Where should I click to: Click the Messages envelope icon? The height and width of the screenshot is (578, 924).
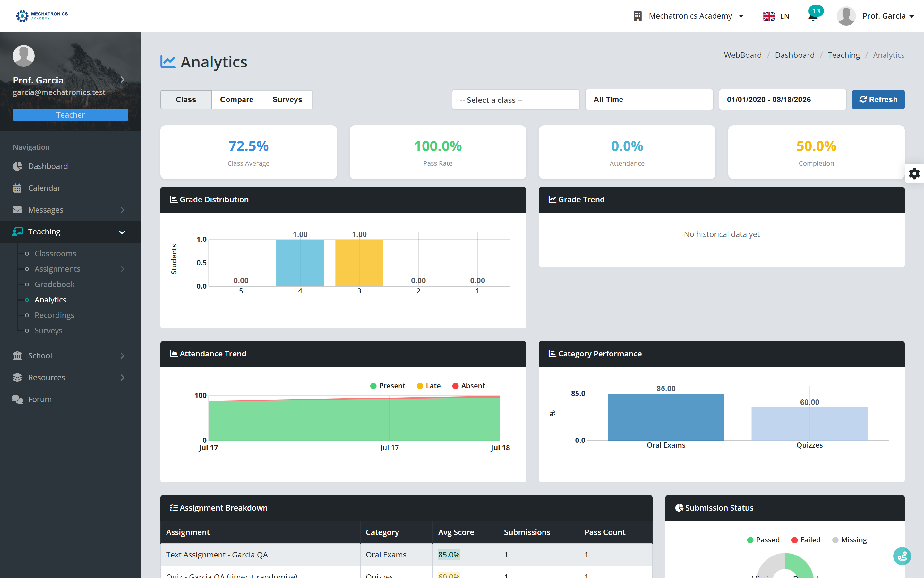point(18,210)
